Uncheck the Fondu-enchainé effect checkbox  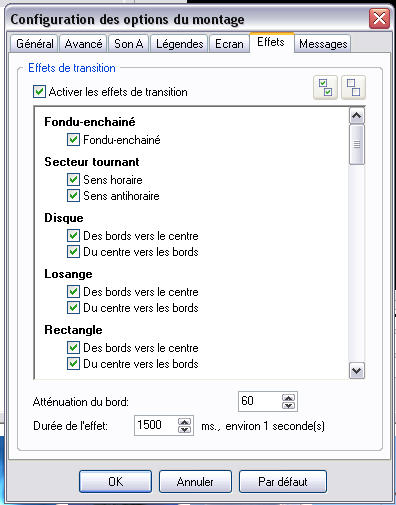pyautogui.click(x=73, y=139)
